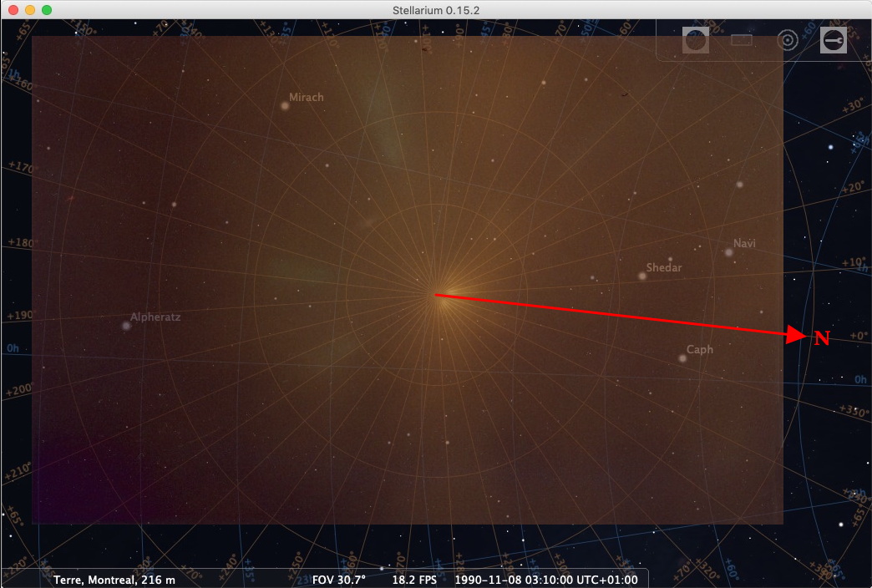Click on the star Shedar
Image resolution: width=872 pixels, height=588 pixels.
click(x=642, y=276)
